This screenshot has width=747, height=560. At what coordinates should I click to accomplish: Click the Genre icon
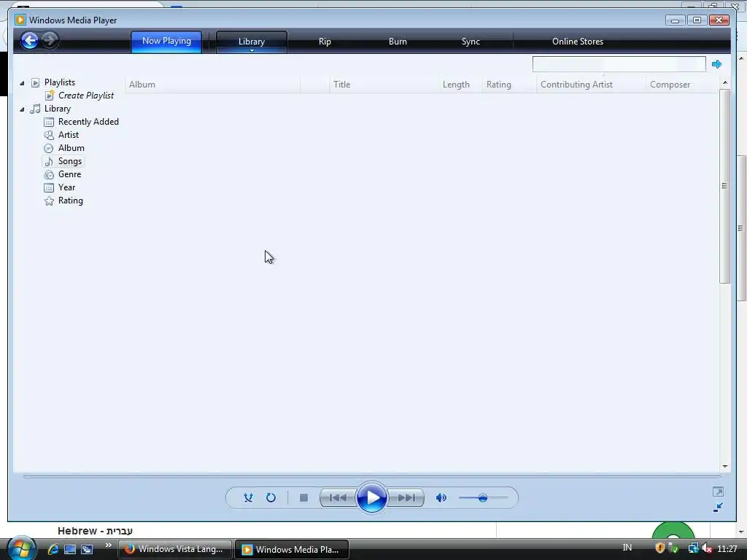click(49, 175)
